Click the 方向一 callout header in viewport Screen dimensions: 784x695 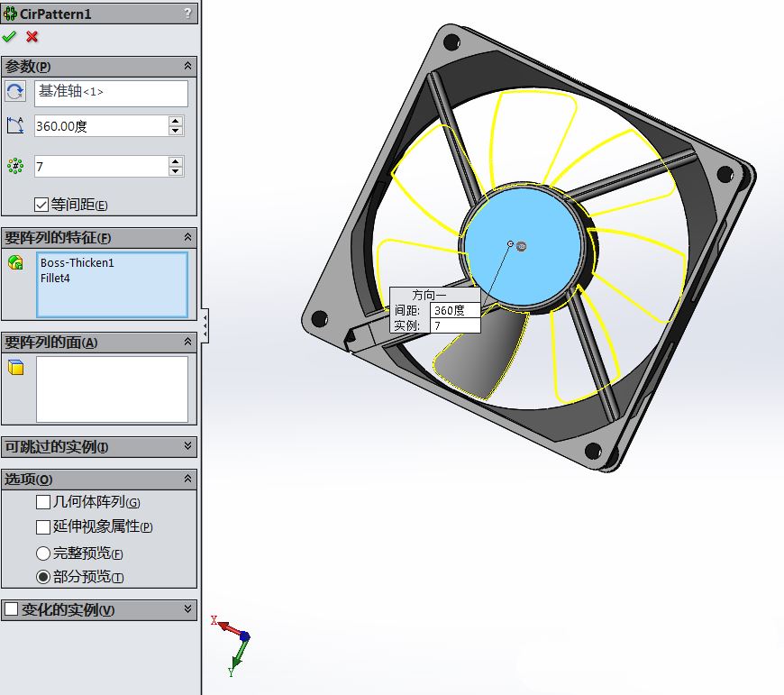tap(429, 295)
